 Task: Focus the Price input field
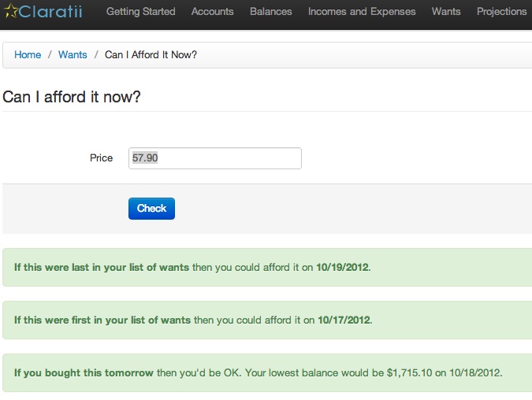(x=214, y=158)
